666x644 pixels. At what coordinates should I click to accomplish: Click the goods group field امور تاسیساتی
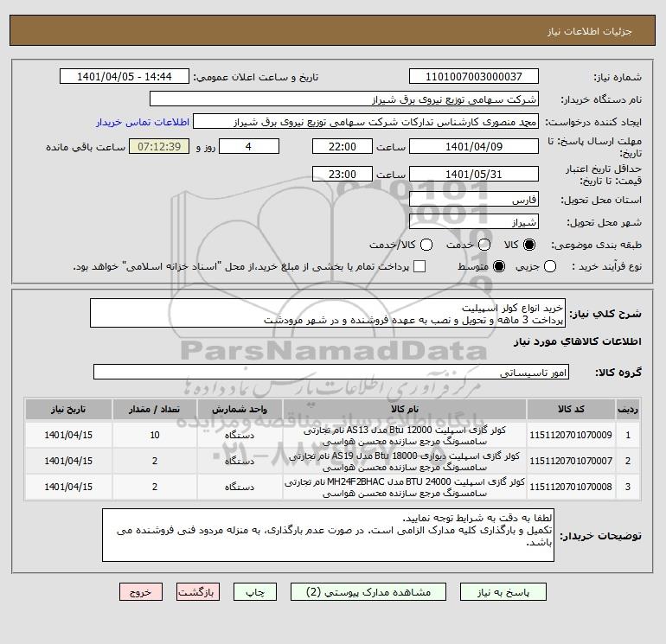click(x=331, y=372)
